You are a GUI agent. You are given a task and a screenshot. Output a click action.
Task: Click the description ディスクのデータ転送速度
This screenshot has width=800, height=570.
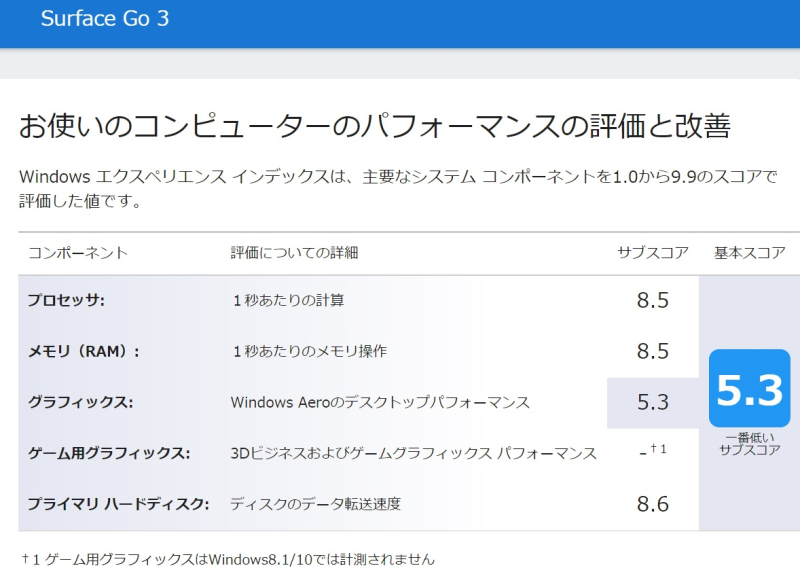(315, 504)
